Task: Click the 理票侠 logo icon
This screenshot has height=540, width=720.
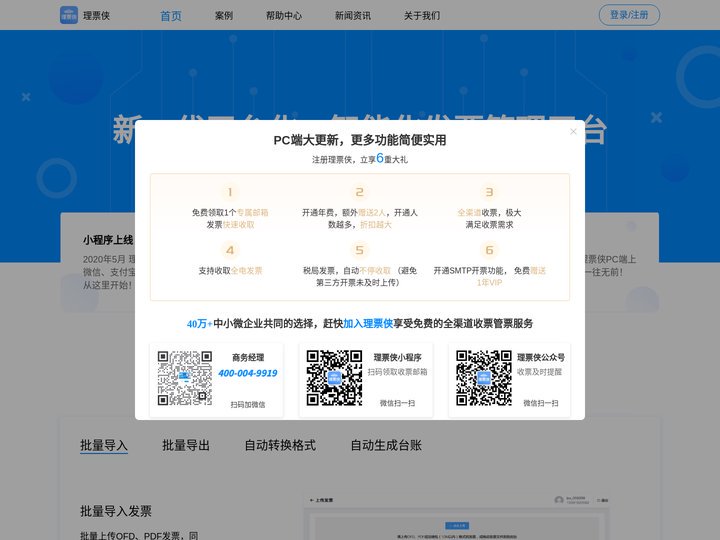Action: pos(69,15)
